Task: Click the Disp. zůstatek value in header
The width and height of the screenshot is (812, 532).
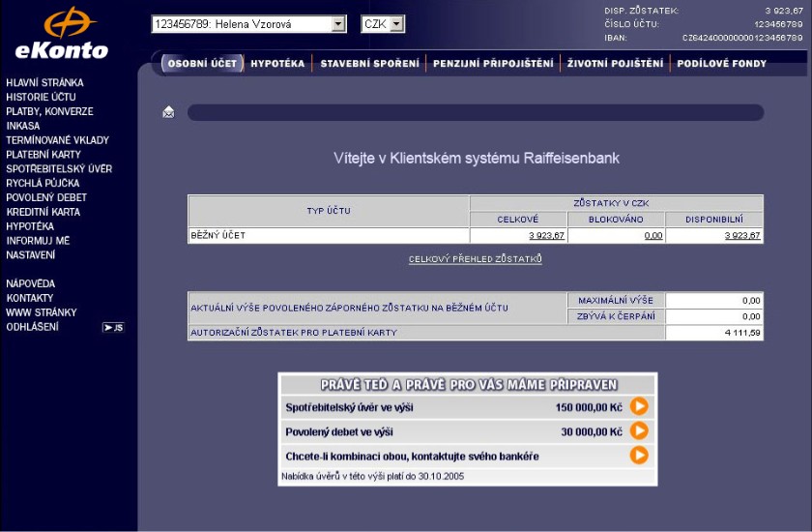Action: coord(784,11)
